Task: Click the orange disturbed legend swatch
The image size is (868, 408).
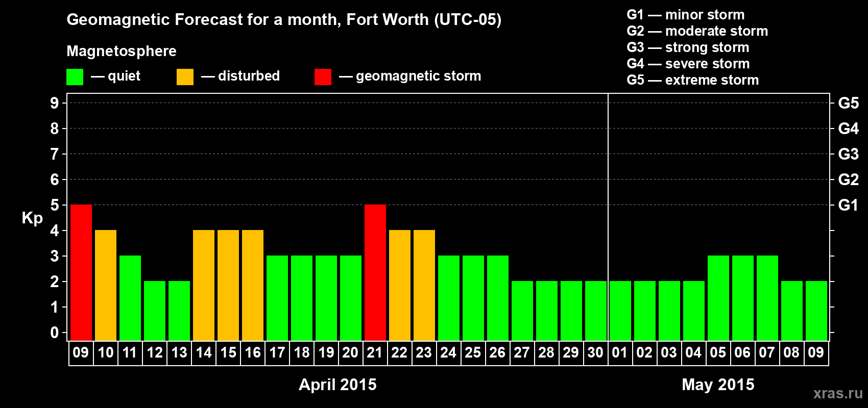Action: click(185, 77)
